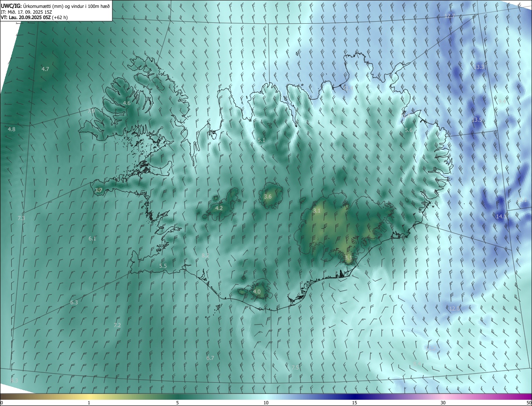The image size is (532, 406).
Task: Click the 7.9 map value
Action: [x=91, y=111]
